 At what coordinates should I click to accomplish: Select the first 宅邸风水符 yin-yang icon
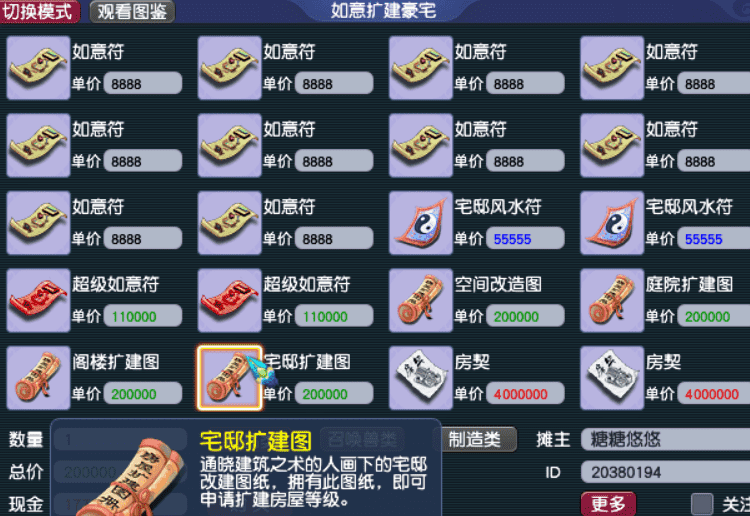[x=421, y=223]
